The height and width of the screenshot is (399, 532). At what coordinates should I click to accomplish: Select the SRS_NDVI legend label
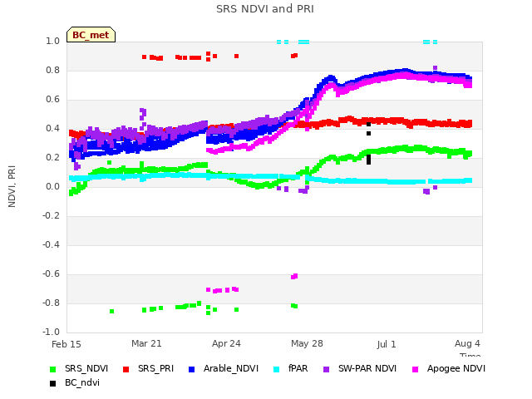click(86, 369)
